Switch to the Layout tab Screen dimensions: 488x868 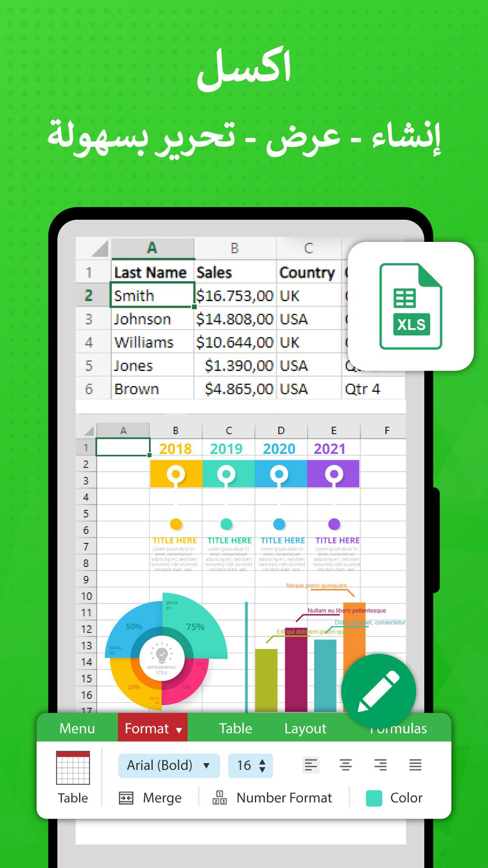pyautogui.click(x=305, y=728)
